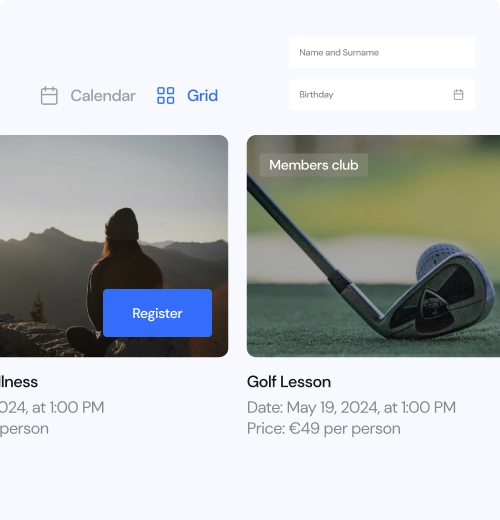This screenshot has width=500, height=520.
Task: Click the wellness event title under mountain photo
Action: 19,382
